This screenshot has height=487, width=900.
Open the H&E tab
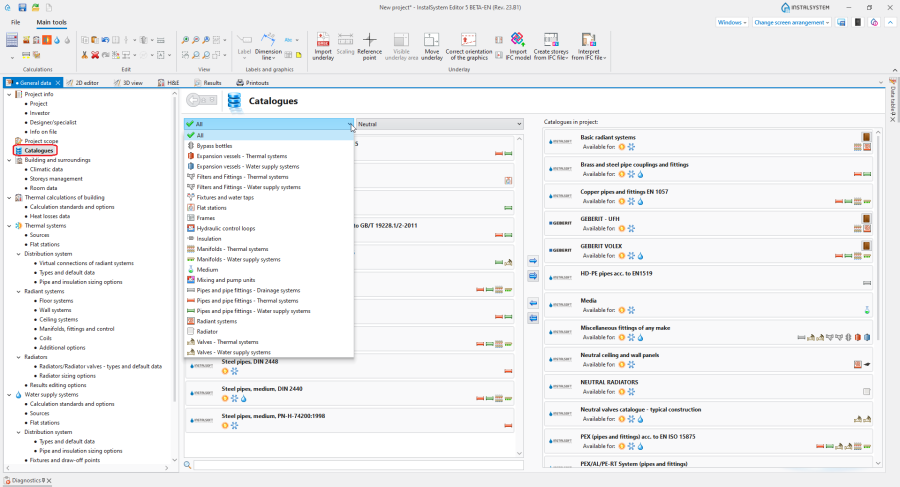169,83
